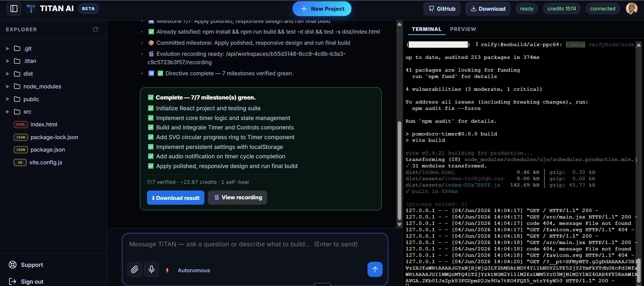Expand the 'Directive complete' log entry

[x=142, y=73]
